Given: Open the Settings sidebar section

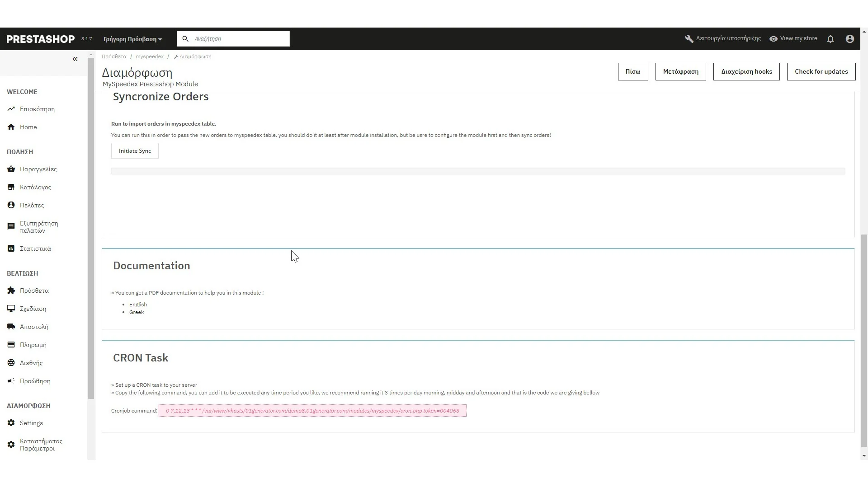Looking at the screenshot, I should click(31, 423).
